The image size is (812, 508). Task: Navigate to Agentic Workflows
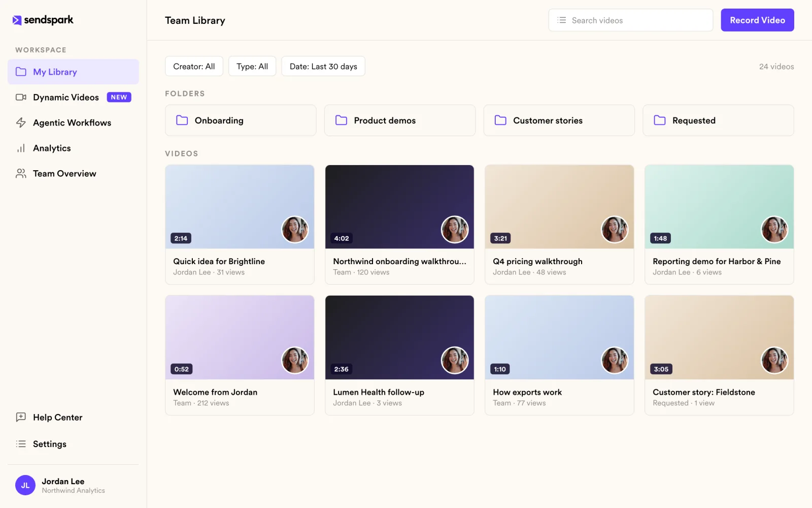[73, 122]
